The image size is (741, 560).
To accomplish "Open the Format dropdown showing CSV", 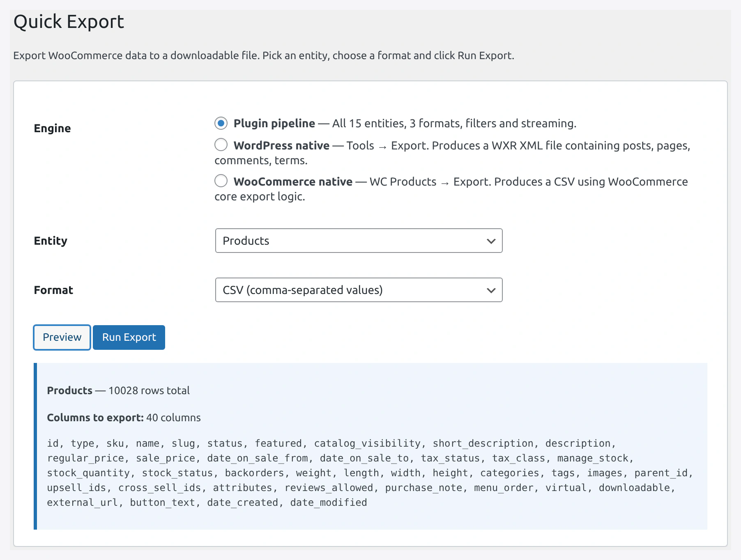I will (359, 290).
